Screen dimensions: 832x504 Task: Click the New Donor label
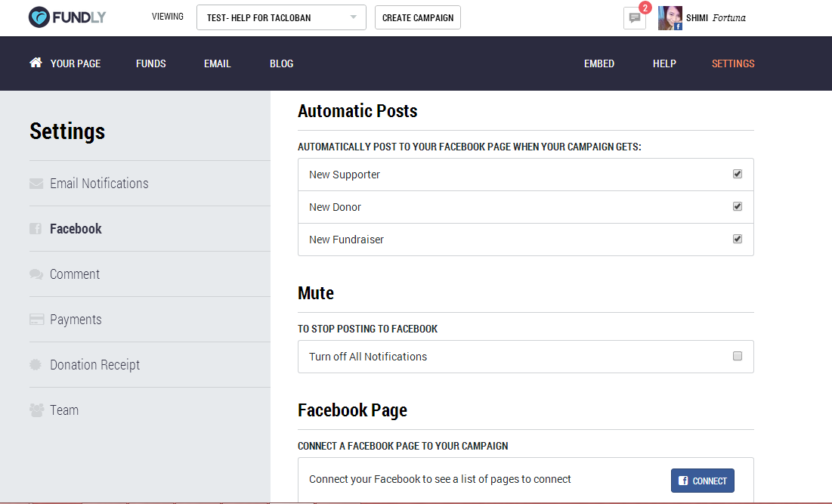tap(335, 207)
